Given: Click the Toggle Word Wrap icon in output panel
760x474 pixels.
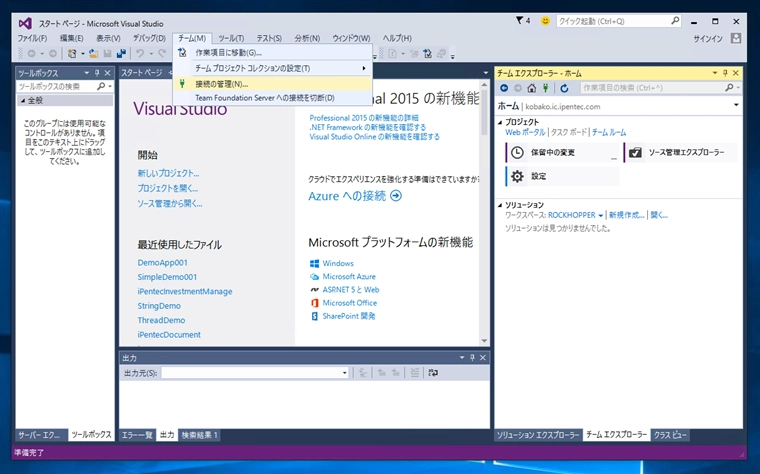Looking at the screenshot, I should [x=433, y=373].
